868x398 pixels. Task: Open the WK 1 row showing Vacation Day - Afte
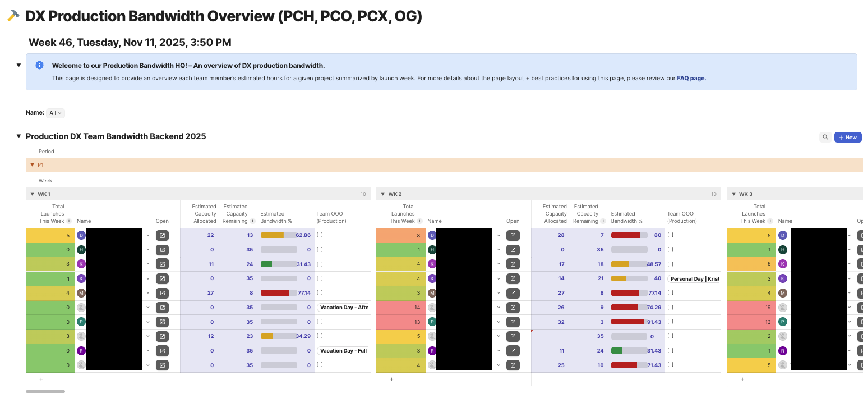[162, 308]
